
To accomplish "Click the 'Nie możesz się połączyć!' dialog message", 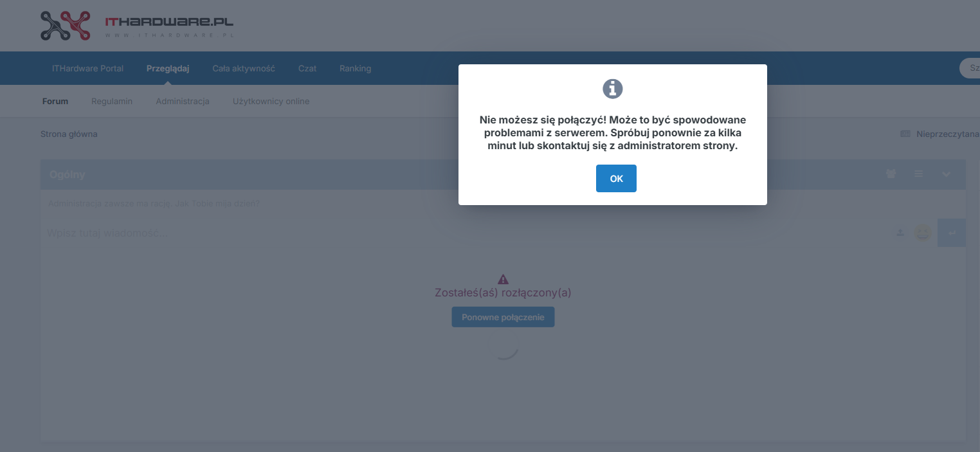I will (x=613, y=133).
